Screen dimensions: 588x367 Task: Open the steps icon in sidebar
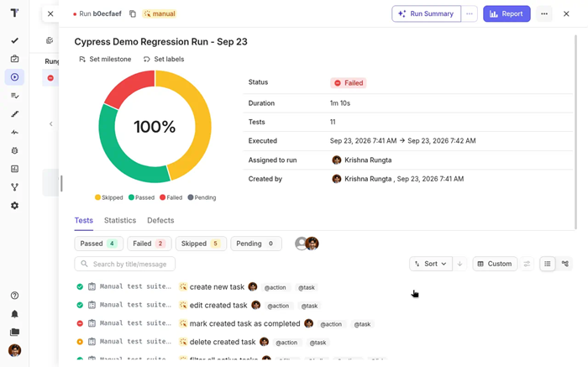point(14,114)
